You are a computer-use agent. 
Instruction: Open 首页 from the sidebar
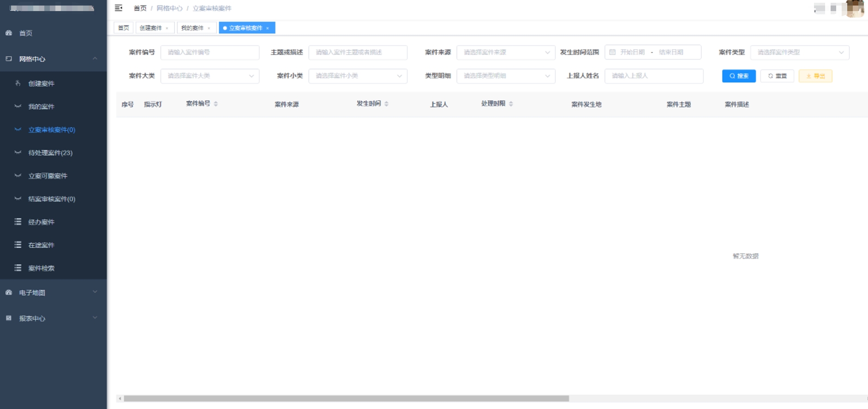point(26,33)
